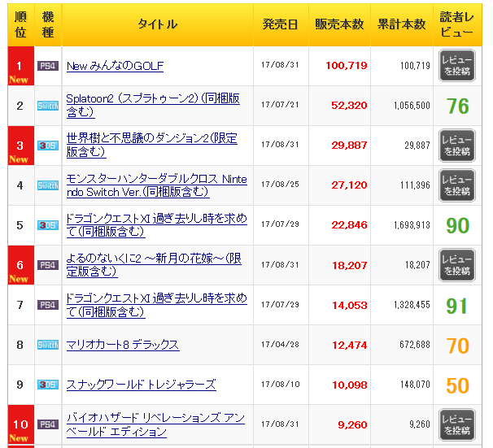Click the release date 17/08/10
Screen dimensions: 493x448
(x=281, y=385)
